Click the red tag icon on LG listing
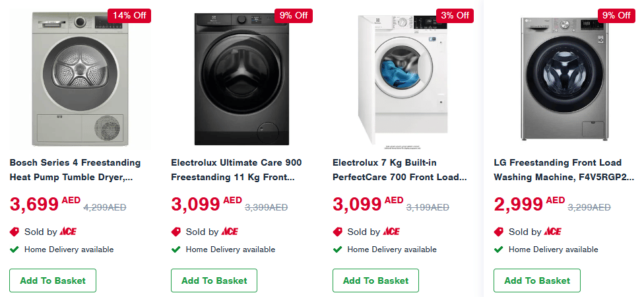The height and width of the screenshot is (297, 644). (x=499, y=232)
